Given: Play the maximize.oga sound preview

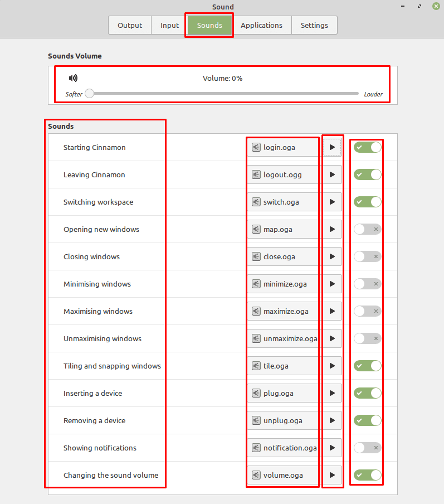Looking at the screenshot, I should click(x=332, y=311).
